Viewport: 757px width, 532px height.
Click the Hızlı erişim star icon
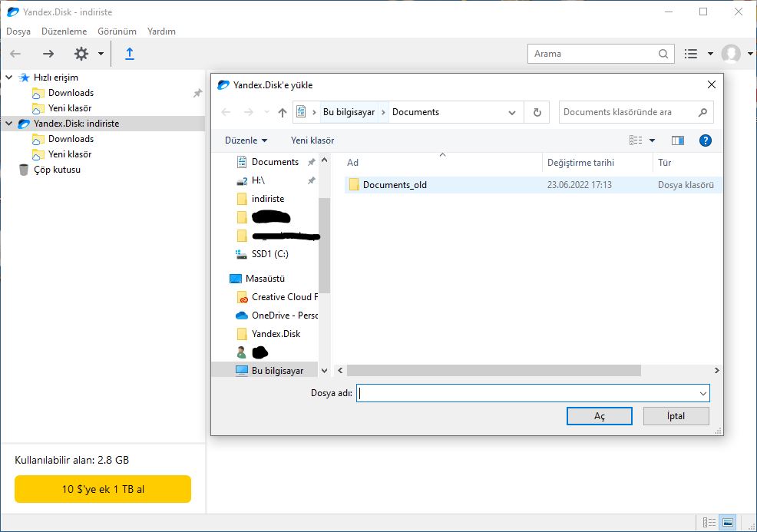click(x=24, y=78)
